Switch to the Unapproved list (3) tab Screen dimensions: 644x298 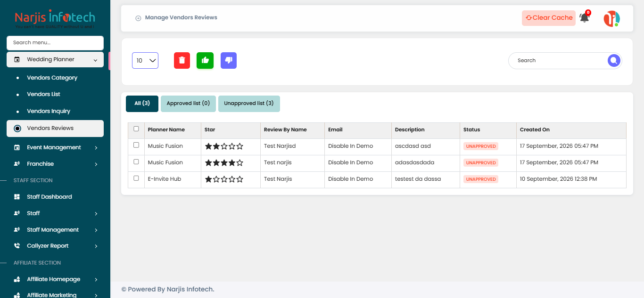click(249, 104)
